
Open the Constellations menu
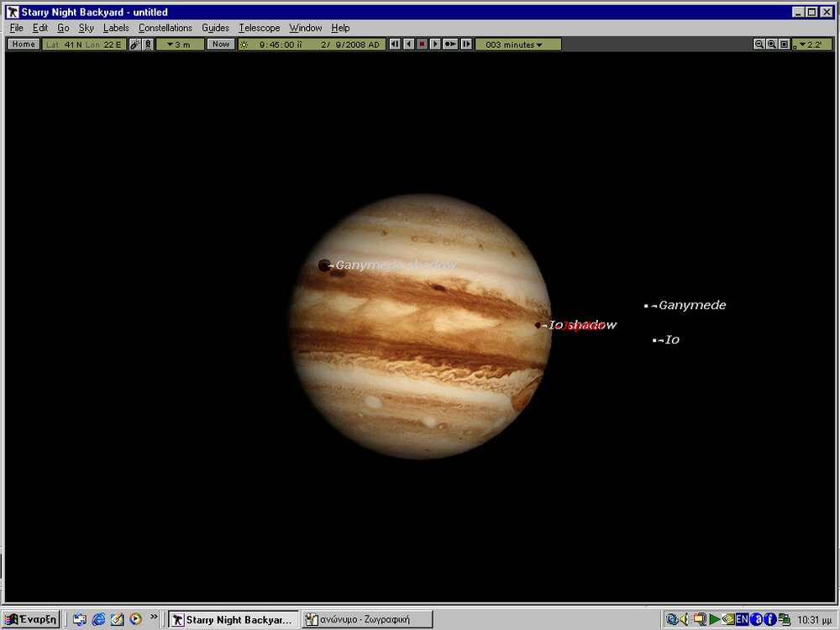165,28
